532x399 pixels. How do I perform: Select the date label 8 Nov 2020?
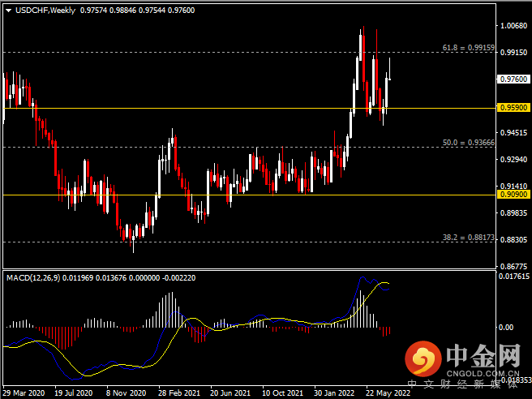coord(126,393)
